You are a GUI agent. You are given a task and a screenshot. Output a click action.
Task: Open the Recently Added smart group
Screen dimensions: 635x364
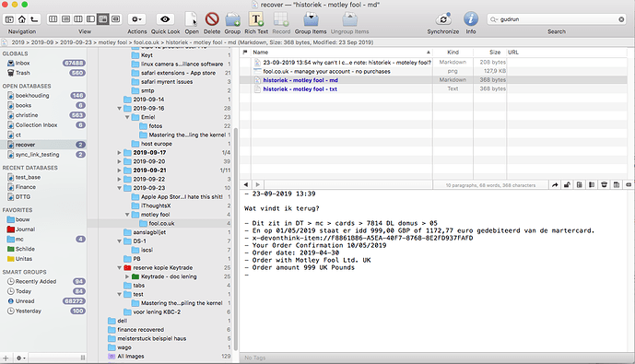coord(36,281)
